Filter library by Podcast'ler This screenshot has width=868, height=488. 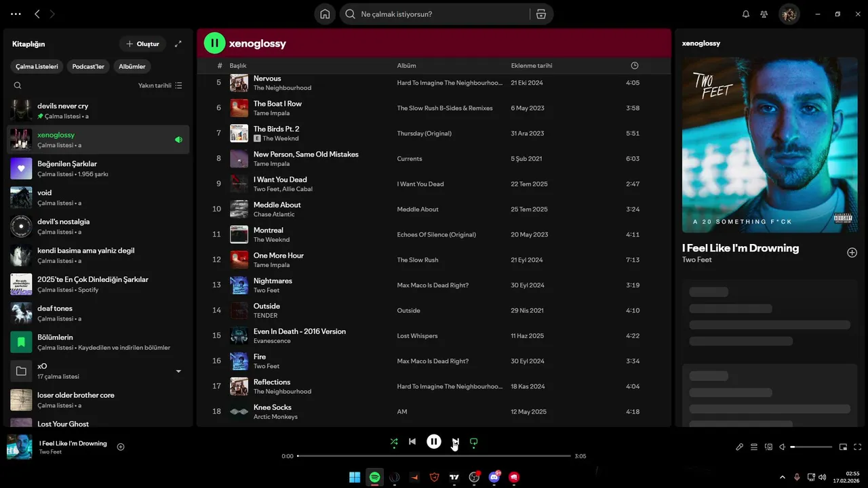click(x=88, y=66)
